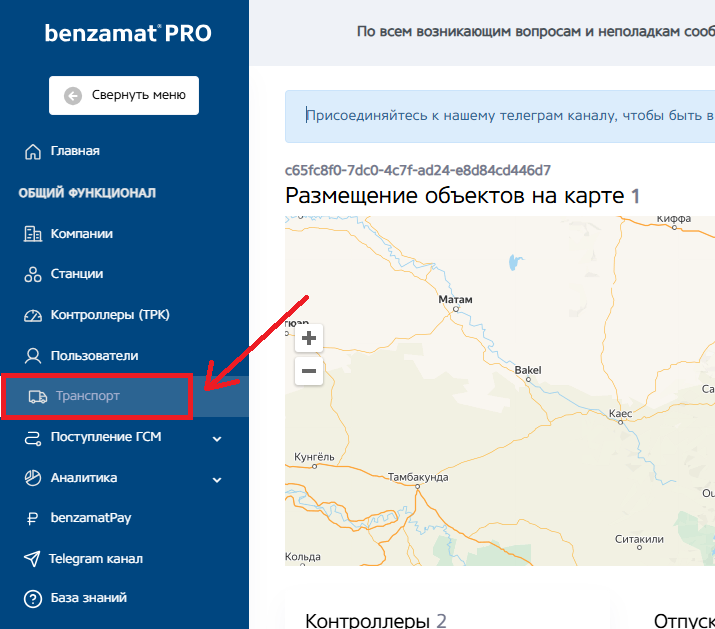Open the Контроллеры (ТРК) menu item
The width and height of the screenshot is (715, 629).
[110, 315]
